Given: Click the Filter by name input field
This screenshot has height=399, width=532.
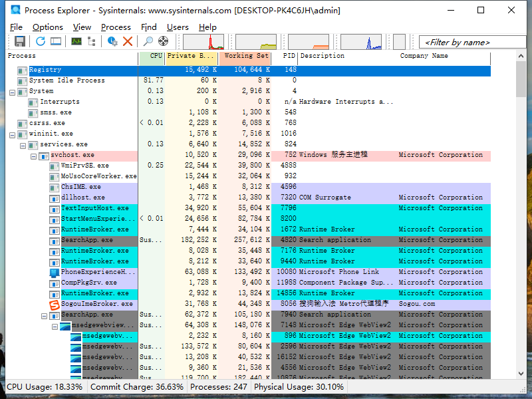Looking at the screenshot, I should point(472,42).
